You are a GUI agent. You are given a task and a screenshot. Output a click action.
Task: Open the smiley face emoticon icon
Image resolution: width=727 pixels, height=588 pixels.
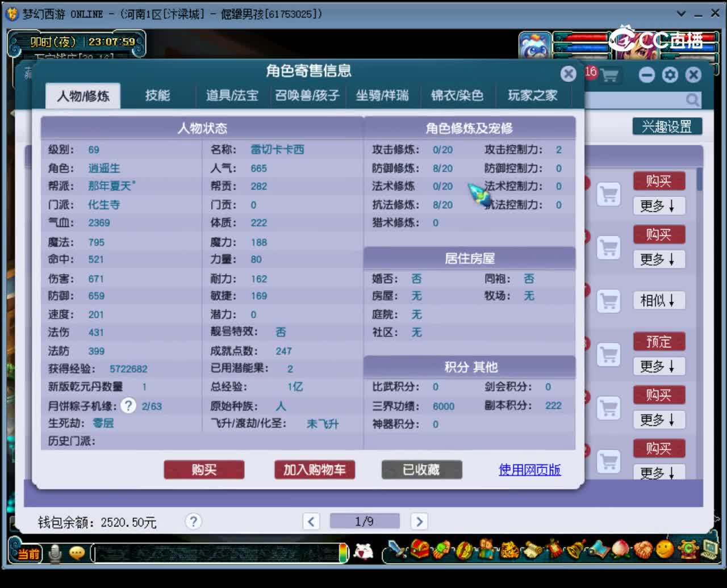click(x=665, y=549)
